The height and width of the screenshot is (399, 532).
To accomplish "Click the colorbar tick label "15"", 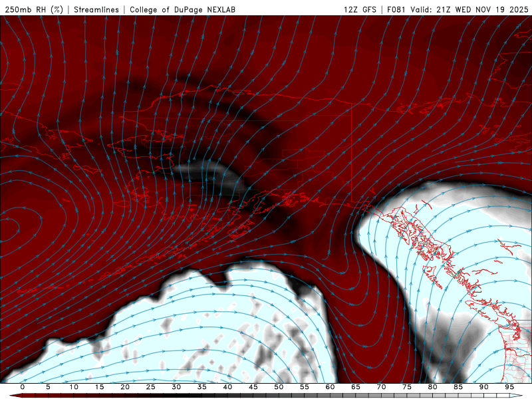I will pyautogui.click(x=99, y=387).
